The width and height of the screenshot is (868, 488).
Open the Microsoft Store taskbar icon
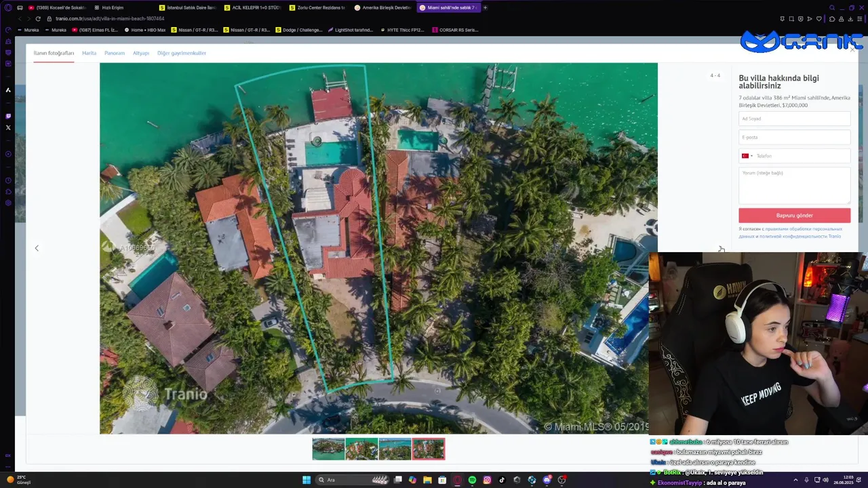pyautogui.click(x=442, y=480)
